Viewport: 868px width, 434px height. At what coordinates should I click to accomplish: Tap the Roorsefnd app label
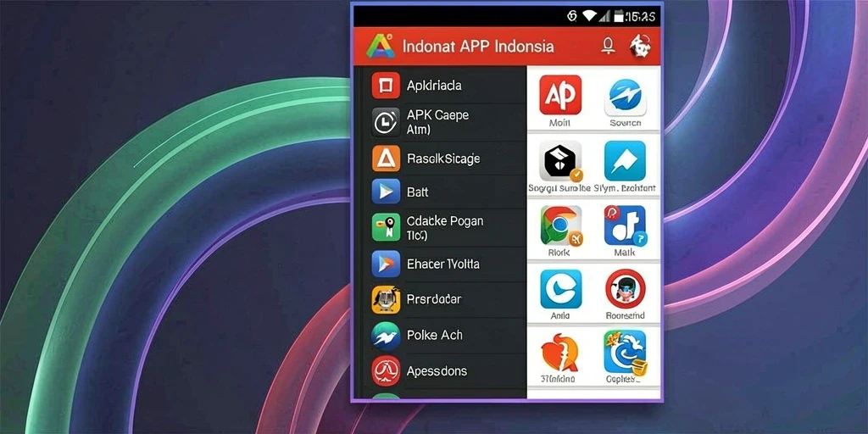coord(626,315)
